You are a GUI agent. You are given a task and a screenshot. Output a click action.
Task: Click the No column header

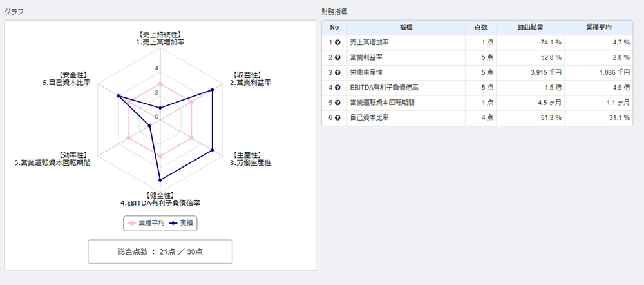click(334, 28)
